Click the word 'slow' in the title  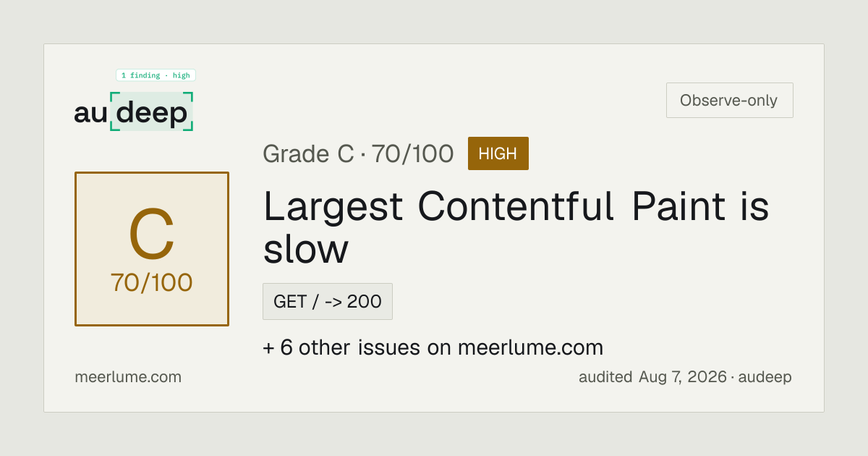(x=306, y=249)
